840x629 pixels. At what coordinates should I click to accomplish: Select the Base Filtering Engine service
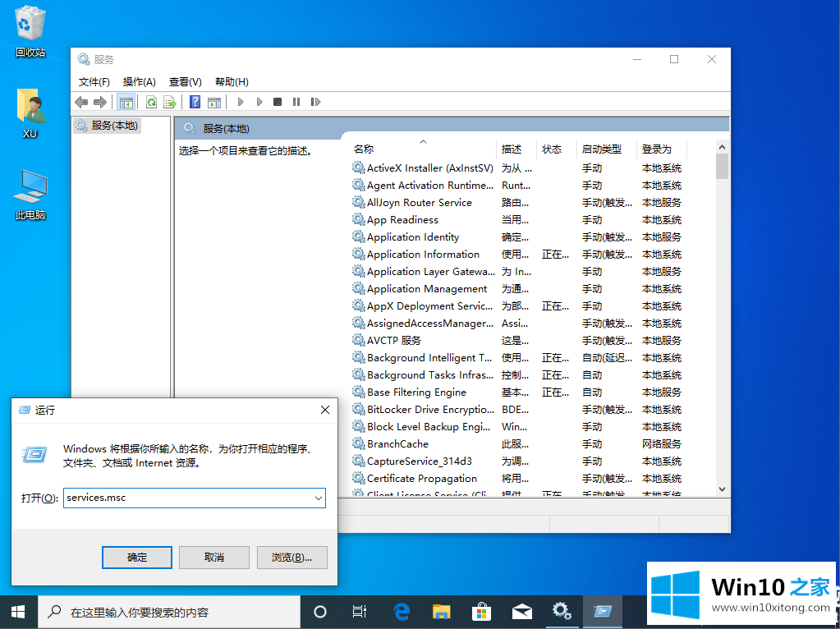(416, 393)
